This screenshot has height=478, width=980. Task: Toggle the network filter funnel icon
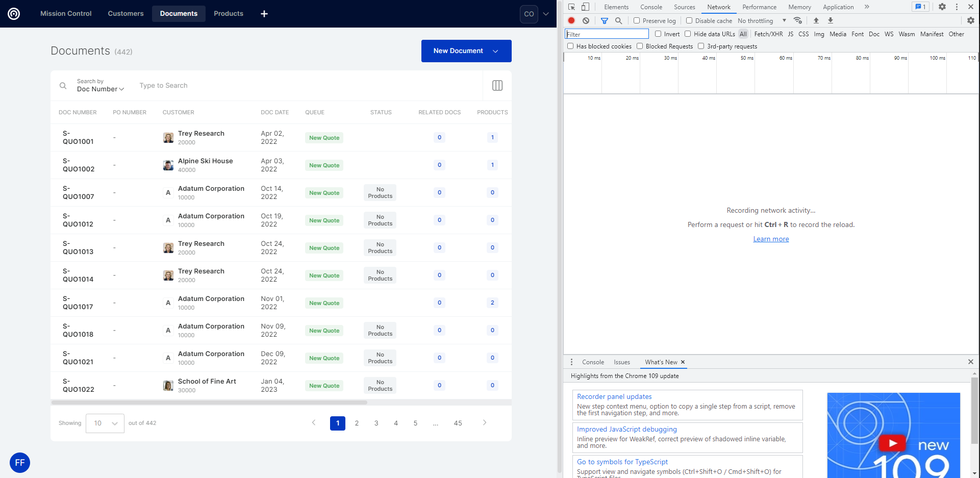click(604, 20)
